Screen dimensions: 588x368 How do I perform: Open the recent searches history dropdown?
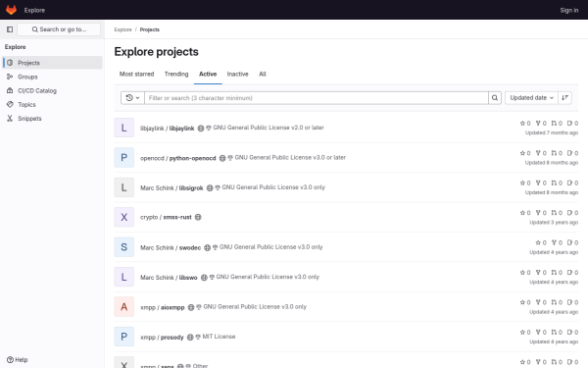point(132,98)
